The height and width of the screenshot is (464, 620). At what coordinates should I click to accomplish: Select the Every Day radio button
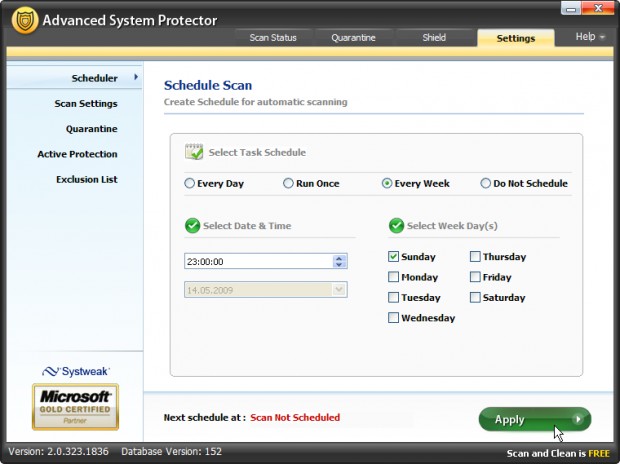[189, 183]
